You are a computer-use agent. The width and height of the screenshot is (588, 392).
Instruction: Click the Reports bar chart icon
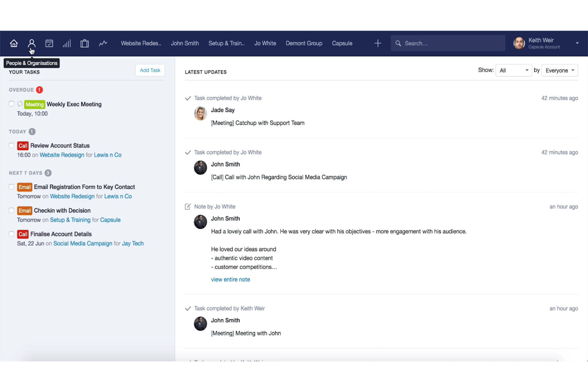[x=66, y=43]
